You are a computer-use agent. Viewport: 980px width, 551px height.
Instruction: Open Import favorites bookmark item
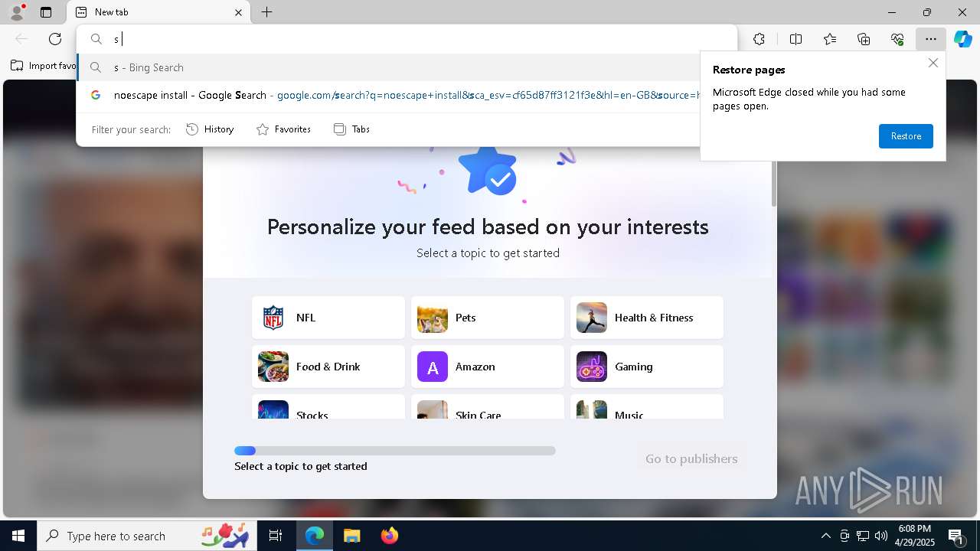[44, 66]
